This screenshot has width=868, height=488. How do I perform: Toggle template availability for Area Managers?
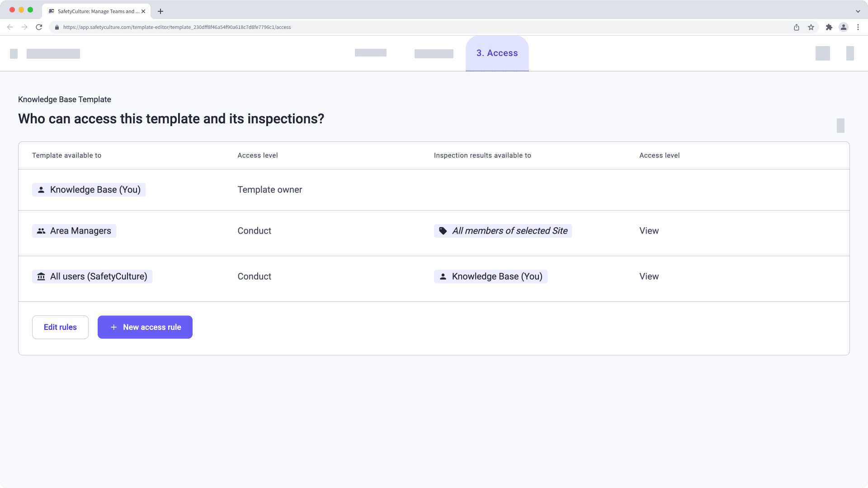(74, 230)
